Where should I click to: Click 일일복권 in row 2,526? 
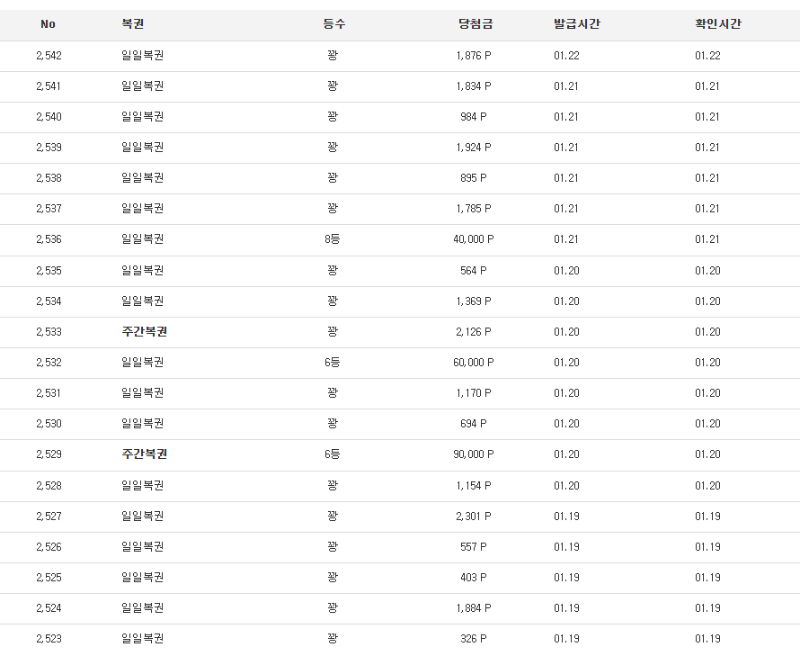coord(142,547)
